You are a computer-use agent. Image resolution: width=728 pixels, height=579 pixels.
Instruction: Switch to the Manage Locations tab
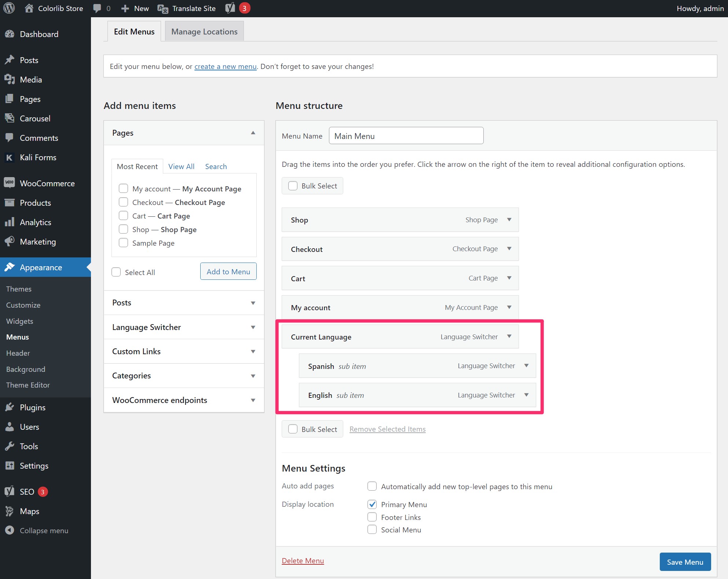204,31
